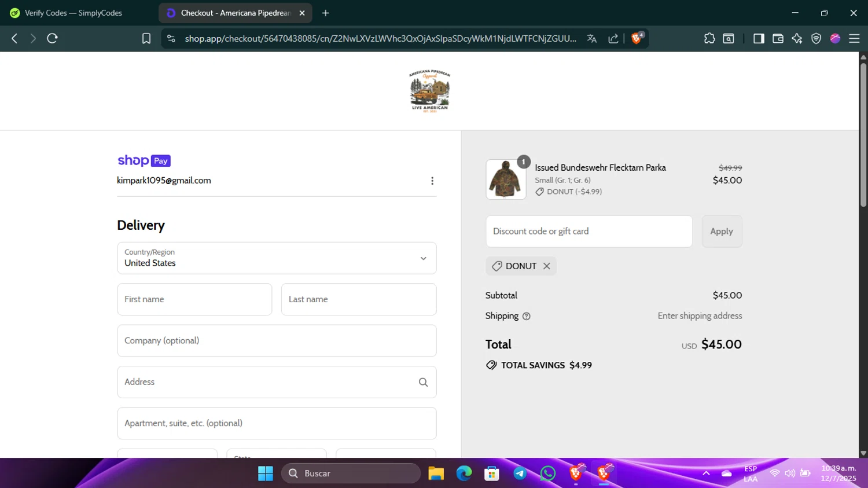Focus the Apartment, suite field

[x=277, y=423]
